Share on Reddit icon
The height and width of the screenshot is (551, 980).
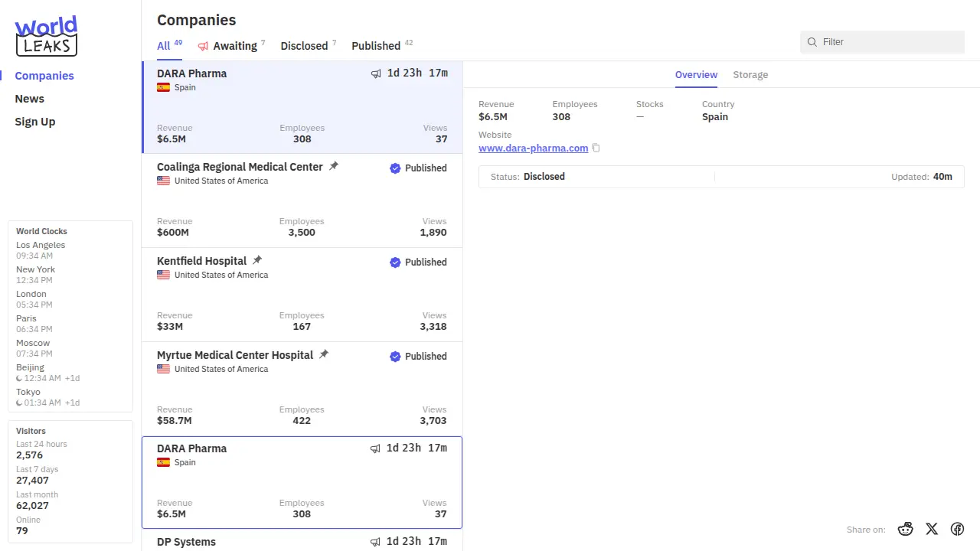[906, 529]
